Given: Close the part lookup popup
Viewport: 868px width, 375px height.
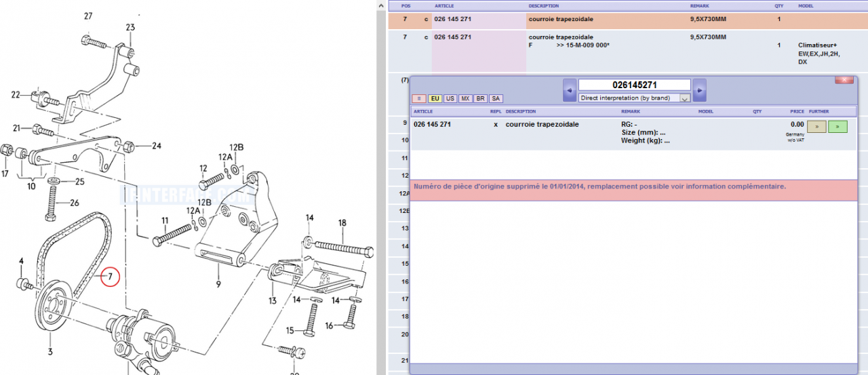Looking at the screenshot, I should (844, 80).
